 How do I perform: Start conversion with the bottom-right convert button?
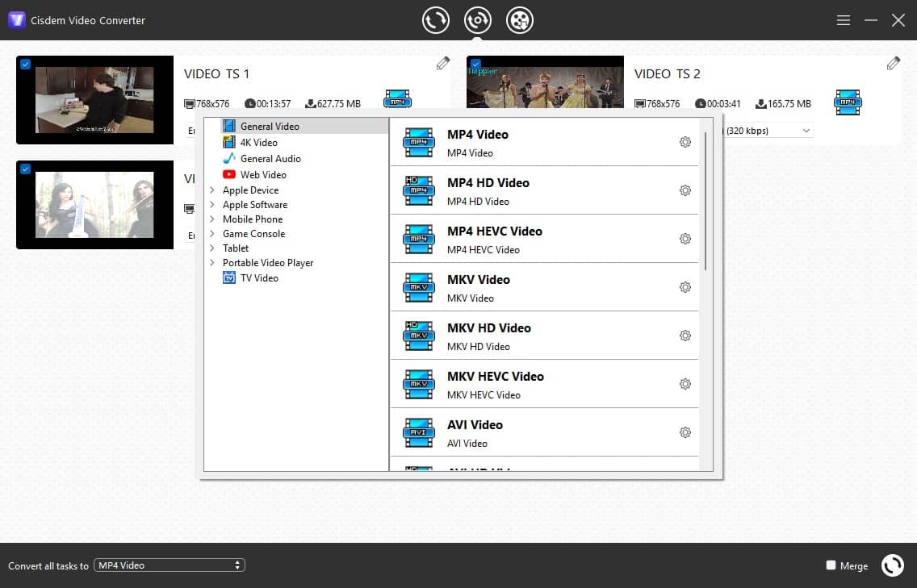click(892, 565)
